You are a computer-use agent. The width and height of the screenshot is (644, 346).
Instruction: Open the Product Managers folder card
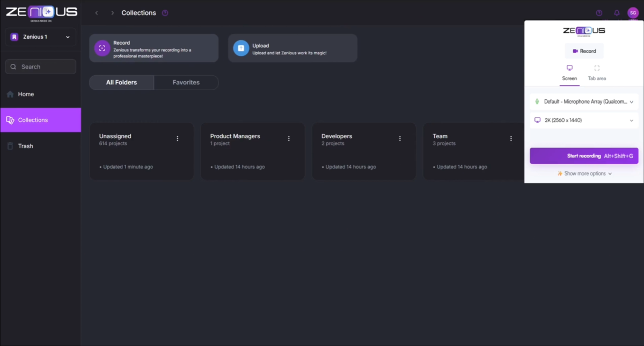[253, 151]
